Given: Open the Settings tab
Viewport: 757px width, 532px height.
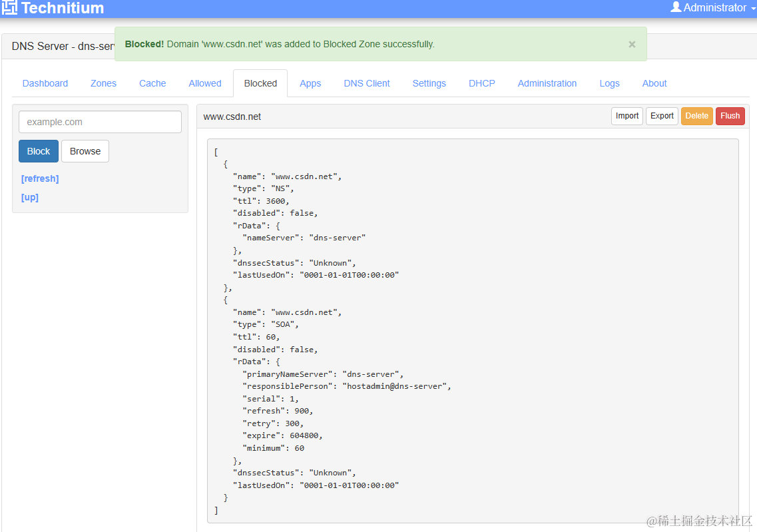Looking at the screenshot, I should click(429, 83).
